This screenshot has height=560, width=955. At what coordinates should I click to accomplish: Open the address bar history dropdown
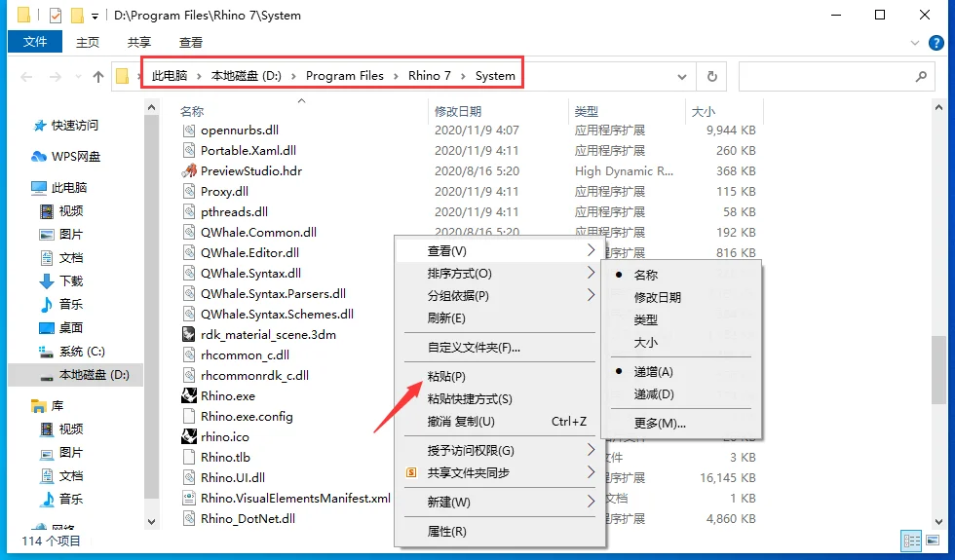click(682, 77)
